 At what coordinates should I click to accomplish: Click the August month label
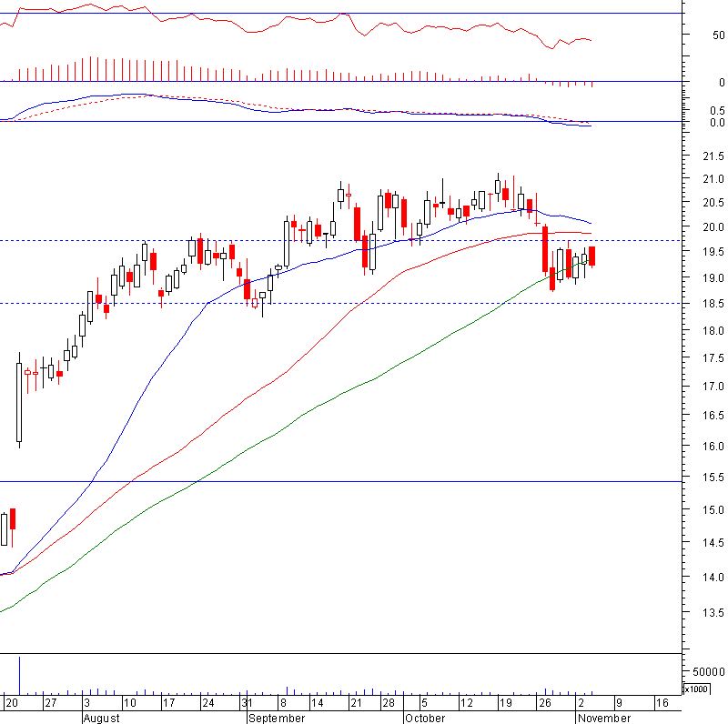click(101, 719)
